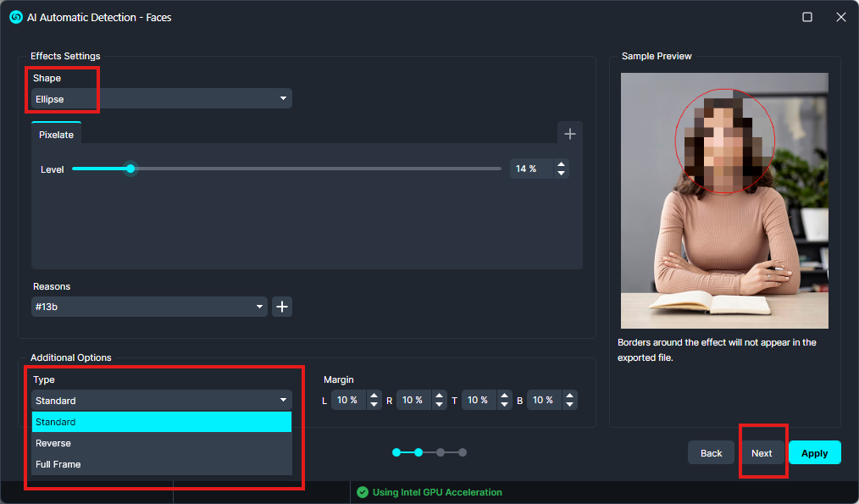Viewport: 859px width, 504px height.
Task: Click the plus icon to add an effect tab
Action: point(569,134)
